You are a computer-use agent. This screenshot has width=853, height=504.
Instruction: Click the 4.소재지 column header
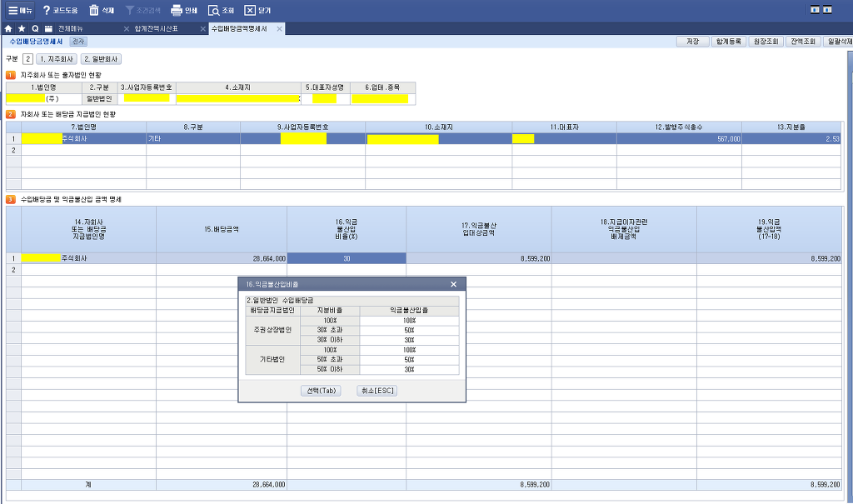239,87
